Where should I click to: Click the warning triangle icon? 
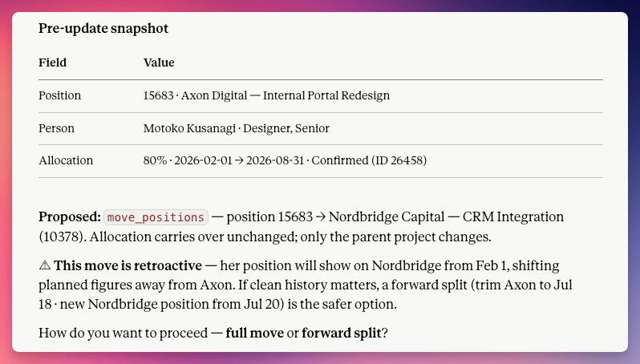(44, 265)
